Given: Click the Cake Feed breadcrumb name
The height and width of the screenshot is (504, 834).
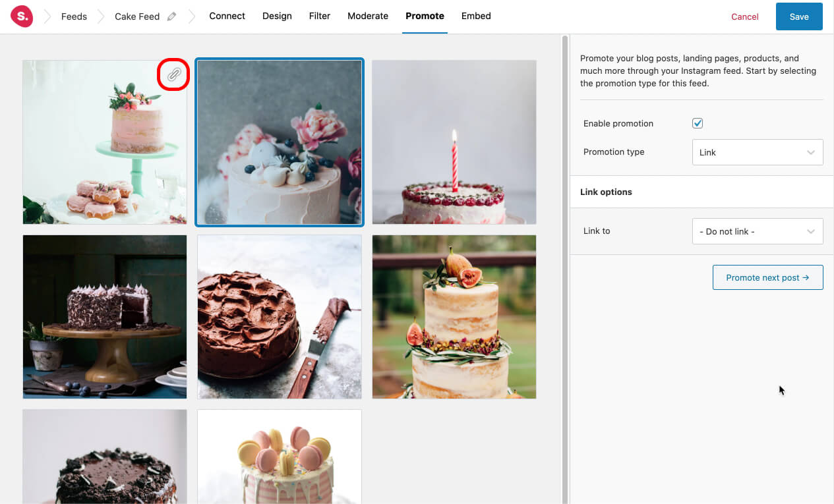Looking at the screenshot, I should point(137,16).
